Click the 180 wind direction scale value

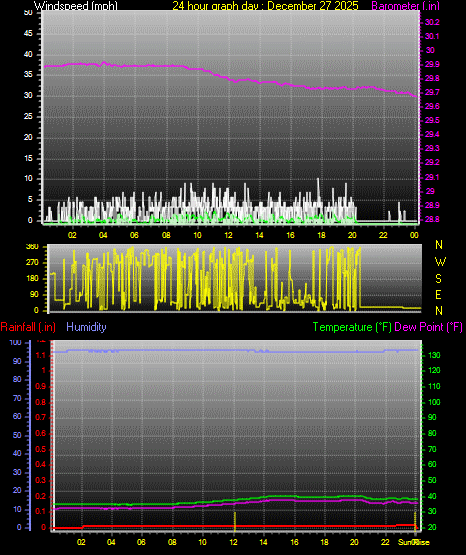32,279
